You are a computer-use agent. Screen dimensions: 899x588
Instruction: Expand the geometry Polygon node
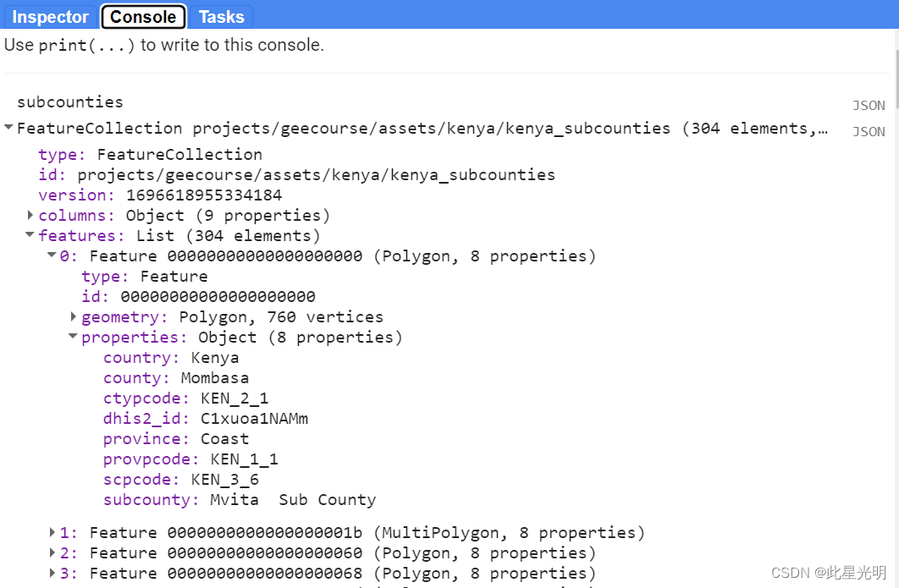click(x=73, y=316)
